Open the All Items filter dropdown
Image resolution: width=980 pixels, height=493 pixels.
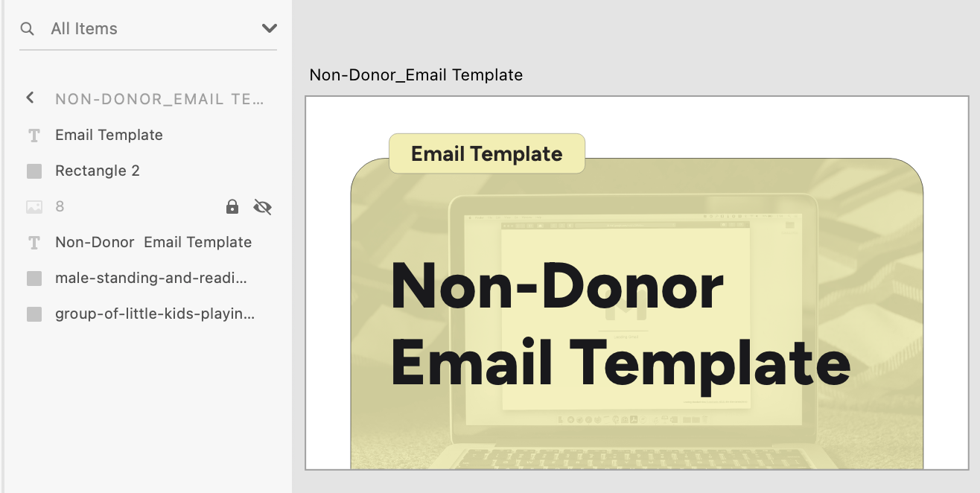[x=268, y=28]
